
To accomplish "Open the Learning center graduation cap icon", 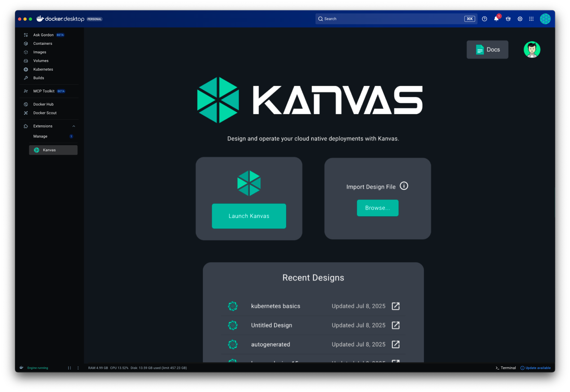I will [x=508, y=19].
